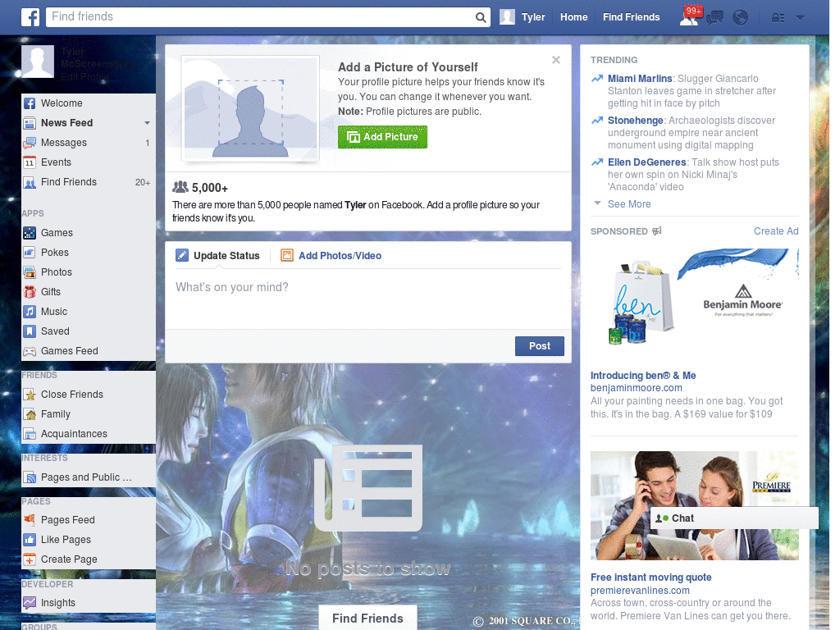Screen dimensions: 840x630
Task: Open privacy shortcuts lock icon
Action: [778, 18]
